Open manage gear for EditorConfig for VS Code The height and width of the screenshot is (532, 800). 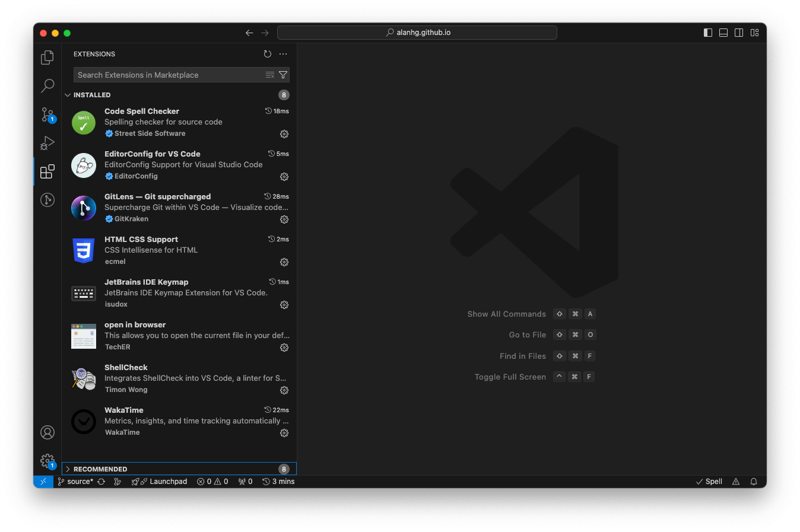click(x=284, y=177)
